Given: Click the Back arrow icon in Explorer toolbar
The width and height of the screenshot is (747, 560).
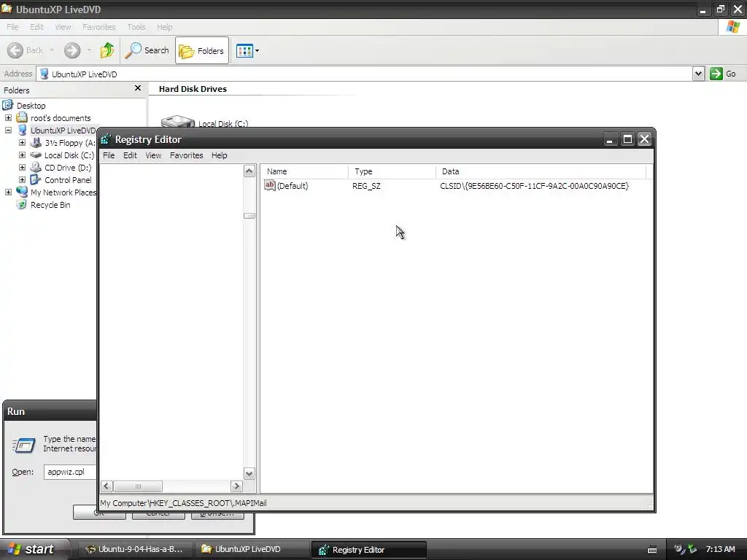Looking at the screenshot, I should [x=15, y=50].
